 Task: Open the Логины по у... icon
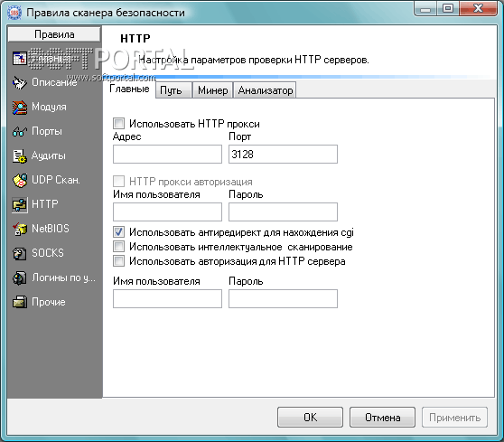[20, 277]
